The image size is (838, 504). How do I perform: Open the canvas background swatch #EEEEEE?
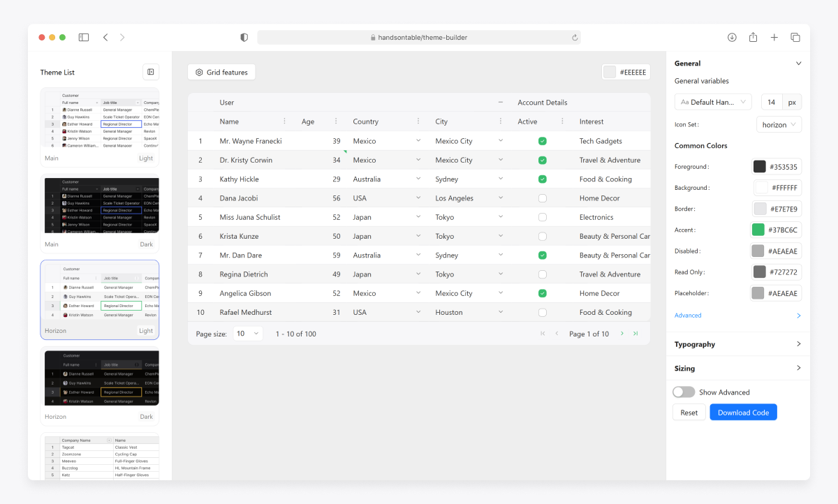point(610,72)
